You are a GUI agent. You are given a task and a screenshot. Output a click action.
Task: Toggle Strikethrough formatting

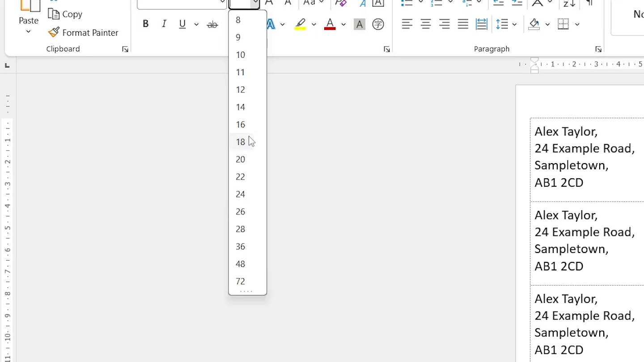click(212, 24)
